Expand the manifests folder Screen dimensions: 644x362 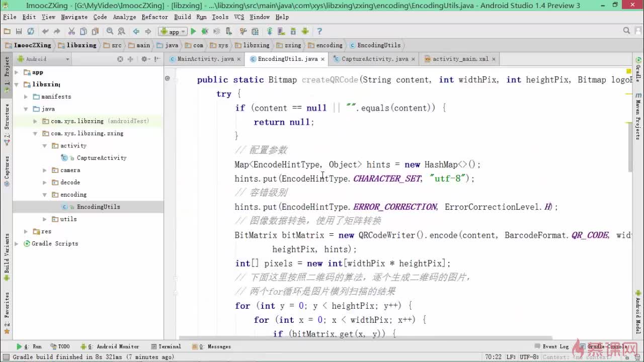point(26,97)
